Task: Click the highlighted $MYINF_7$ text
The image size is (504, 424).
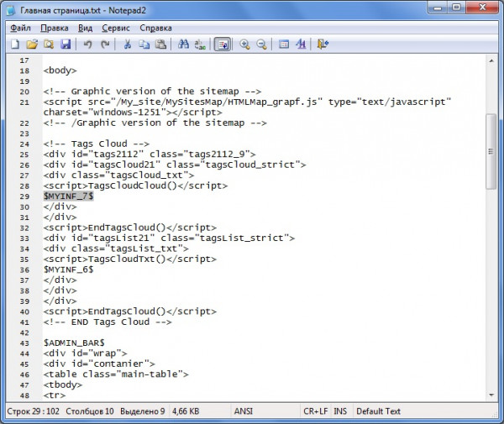Action: tap(69, 196)
